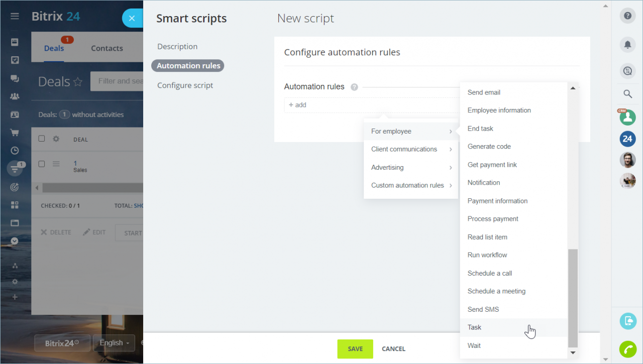
Task: Open the help question mark icon in right sidebar
Action: 627,16
